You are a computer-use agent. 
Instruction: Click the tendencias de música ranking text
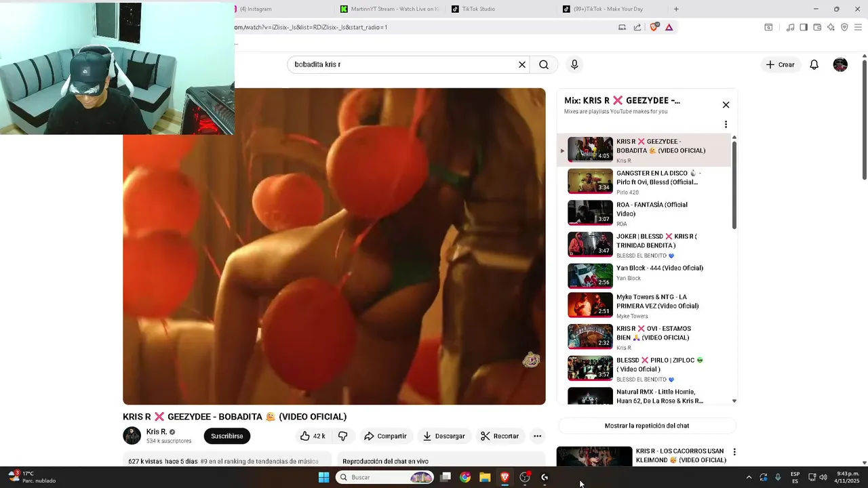pos(259,462)
